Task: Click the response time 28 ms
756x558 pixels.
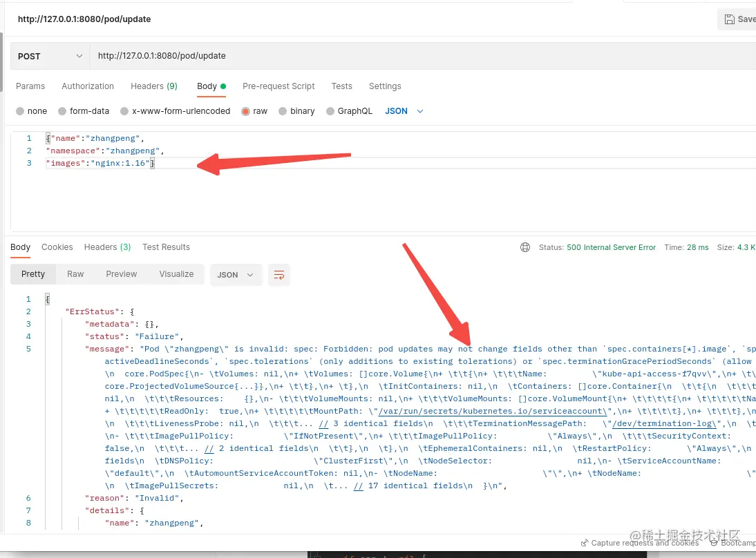Action: pos(698,247)
